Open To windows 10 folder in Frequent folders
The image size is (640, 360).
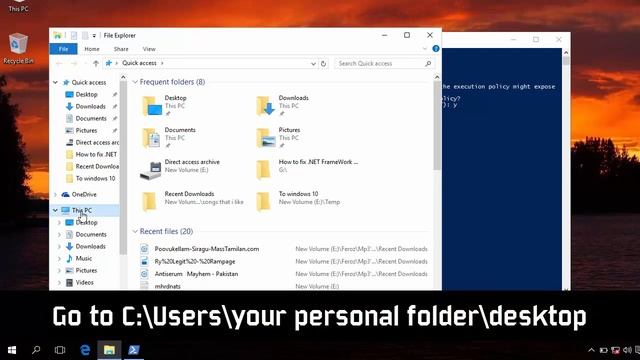264,202
